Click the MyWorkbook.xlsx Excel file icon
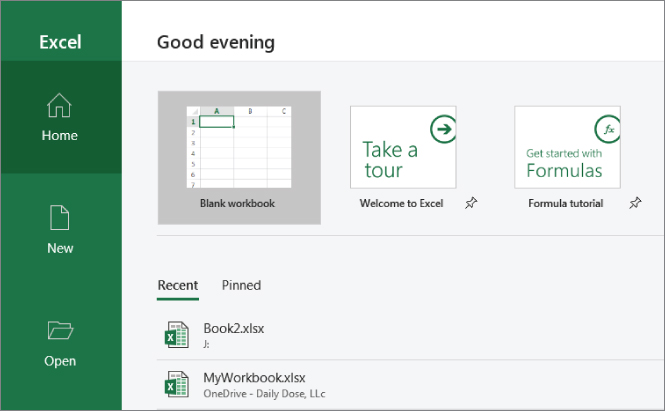Screen dimensions: 665x411 pyautogui.click(x=176, y=384)
